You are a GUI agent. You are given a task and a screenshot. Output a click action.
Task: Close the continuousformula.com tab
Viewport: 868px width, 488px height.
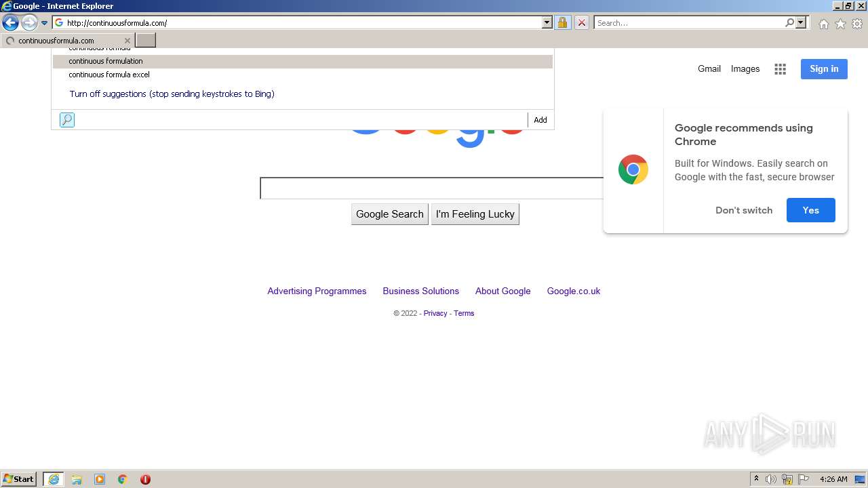tap(127, 41)
